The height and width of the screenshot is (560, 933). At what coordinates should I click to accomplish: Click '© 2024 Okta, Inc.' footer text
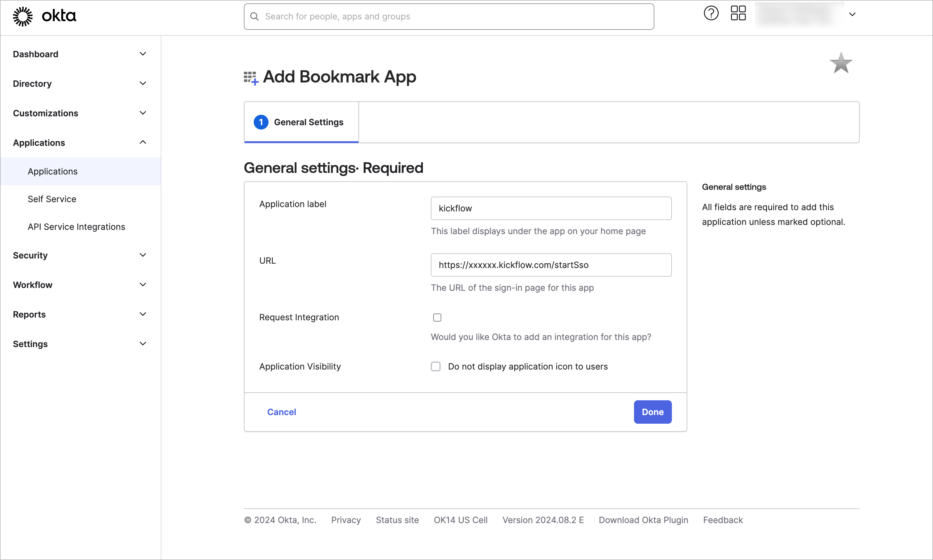tap(280, 520)
